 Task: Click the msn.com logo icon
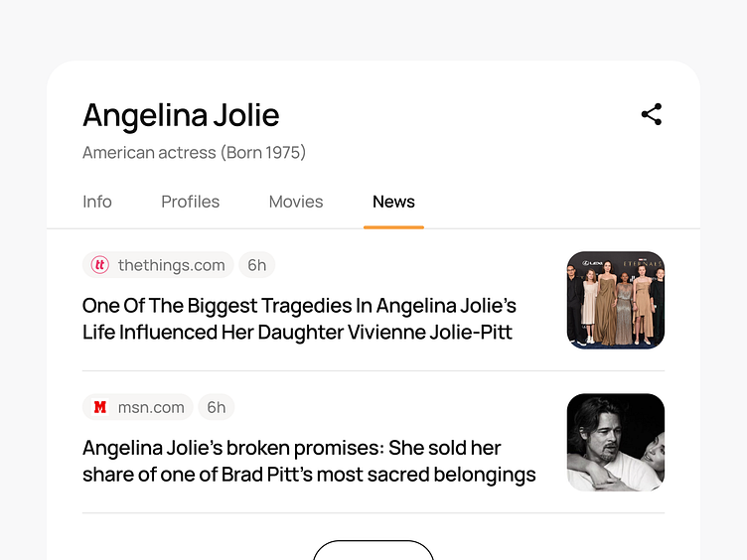point(100,407)
